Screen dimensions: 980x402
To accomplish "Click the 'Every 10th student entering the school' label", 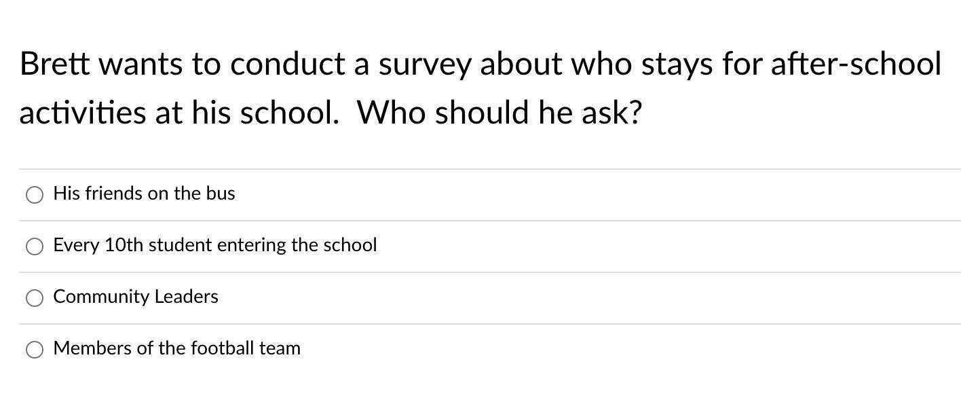I will (214, 245).
